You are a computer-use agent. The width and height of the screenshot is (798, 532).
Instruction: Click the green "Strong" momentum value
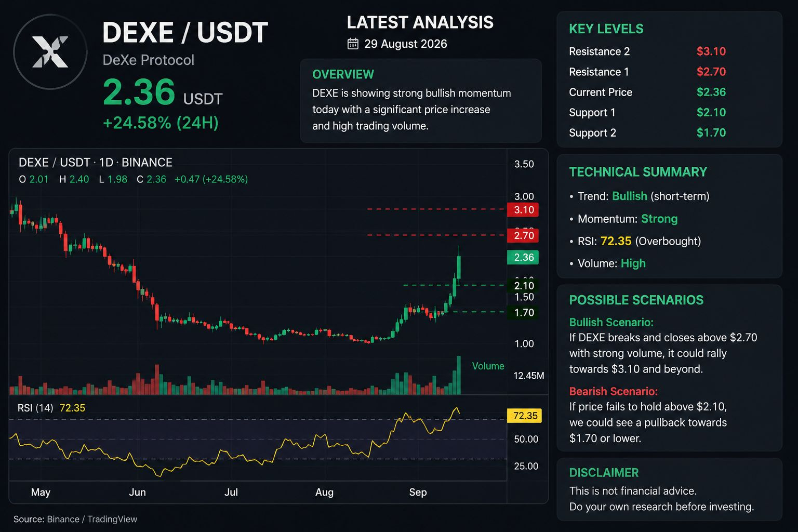[x=659, y=219]
